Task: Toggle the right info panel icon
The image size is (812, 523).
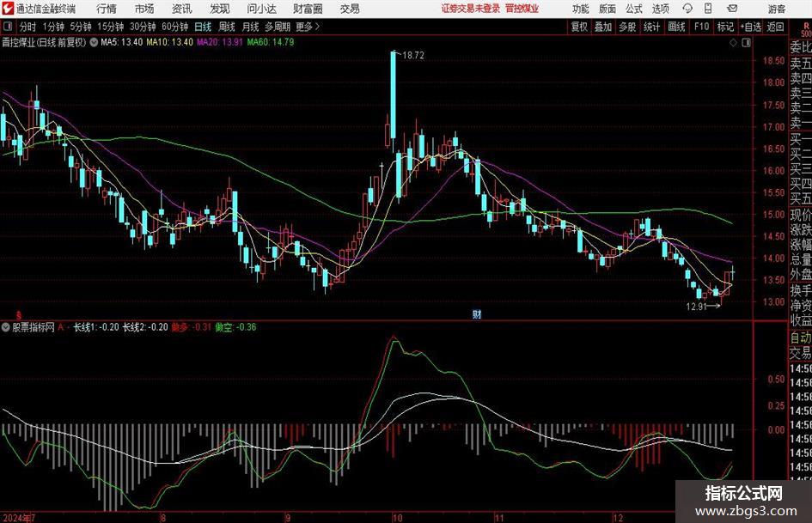Action: [746, 42]
